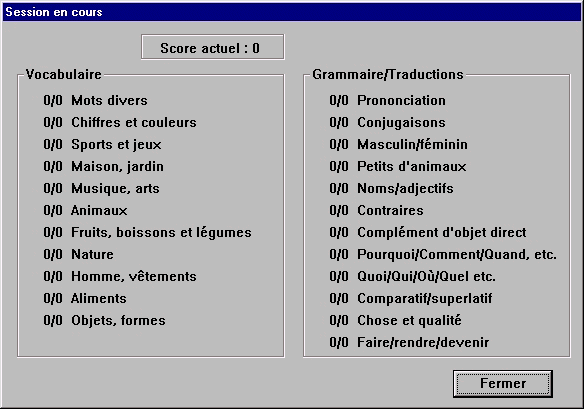The image size is (584, 409).
Task: Click the Mots divers score entry
Action: pos(95,101)
